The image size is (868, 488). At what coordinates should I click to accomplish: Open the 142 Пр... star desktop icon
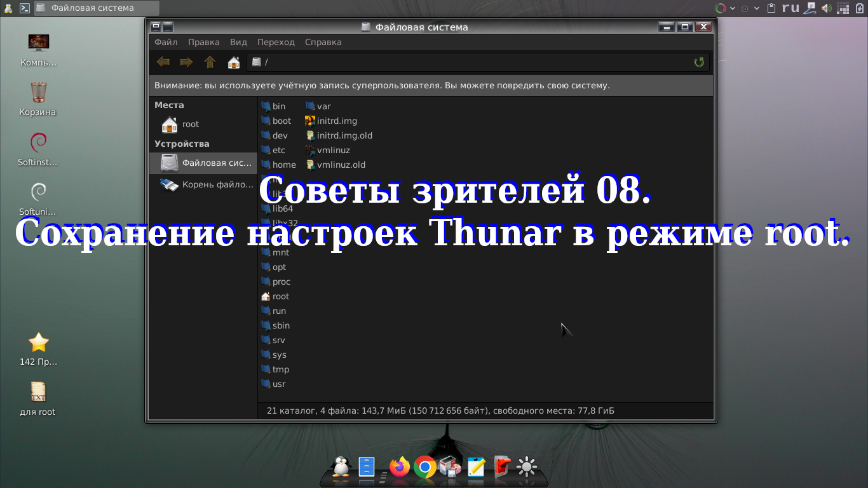(38, 349)
